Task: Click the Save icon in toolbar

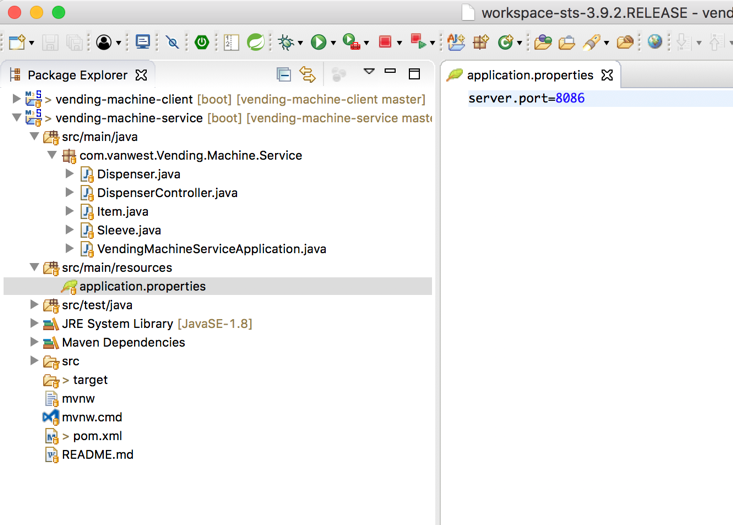Action: pos(50,43)
